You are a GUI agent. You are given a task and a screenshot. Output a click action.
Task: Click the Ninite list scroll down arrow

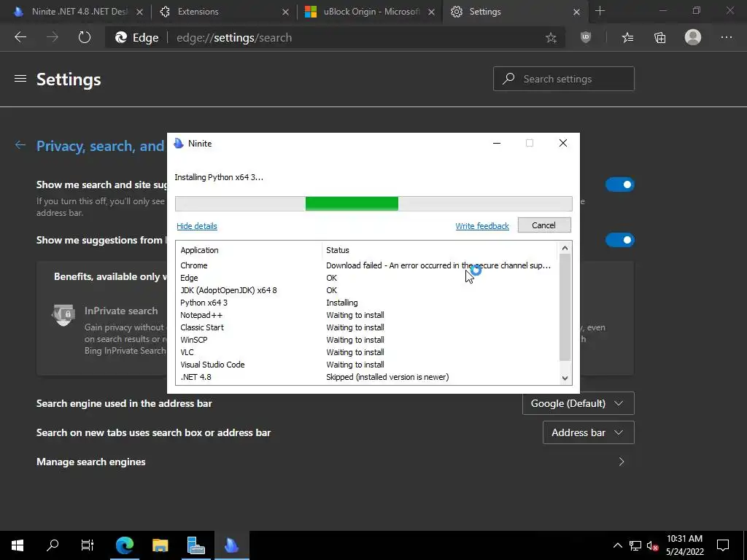[565, 378]
